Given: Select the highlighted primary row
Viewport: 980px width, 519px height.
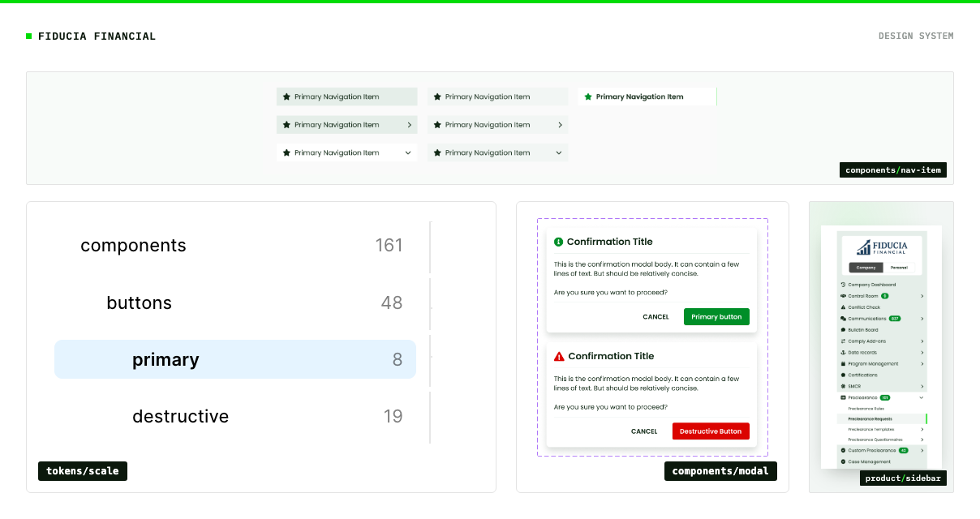Looking at the screenshot, I should (x=235, y=359).
